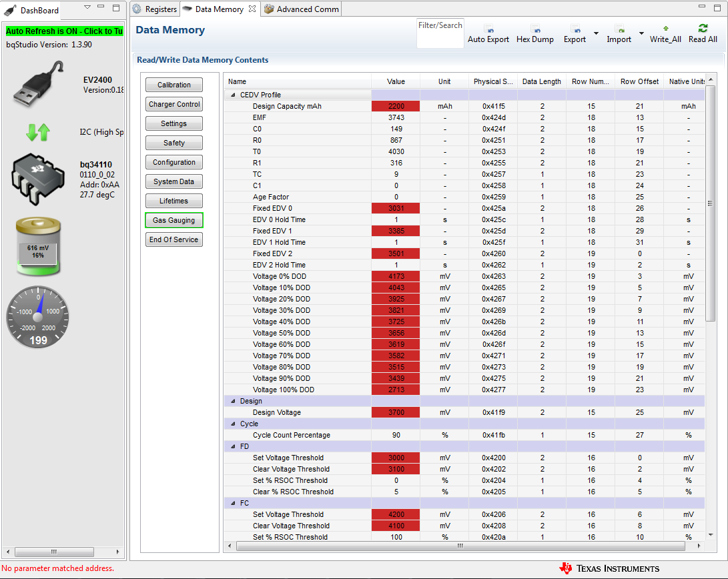The height and width of the screenshot is (579, 728).
Task: Click the Read All refresh icon
Action: click(x=703, y=28)
